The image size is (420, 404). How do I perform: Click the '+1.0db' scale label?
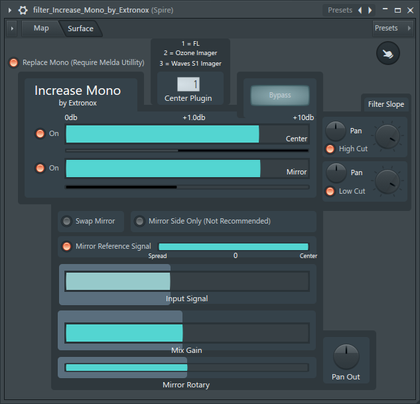tap(194, 118)
